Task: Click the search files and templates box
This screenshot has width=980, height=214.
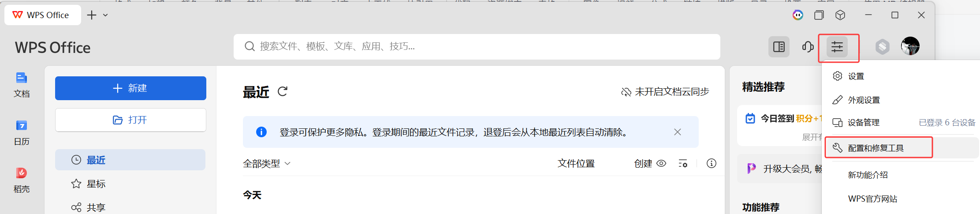Action: pos(477,46)
